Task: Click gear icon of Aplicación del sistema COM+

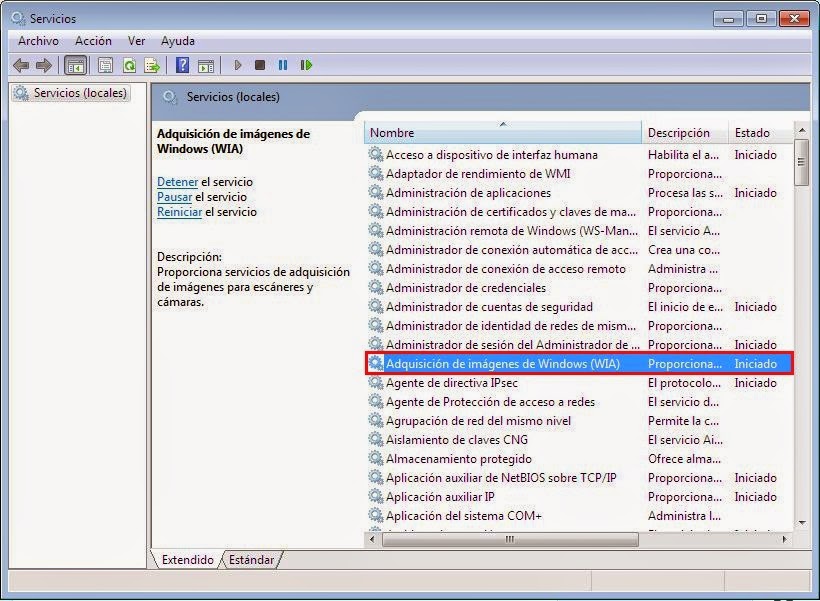Action: tap(375, 515)
